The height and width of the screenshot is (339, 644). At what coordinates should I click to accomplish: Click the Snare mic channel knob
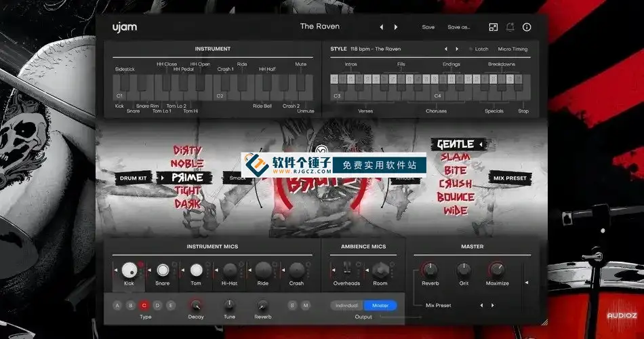pos(163,270)
